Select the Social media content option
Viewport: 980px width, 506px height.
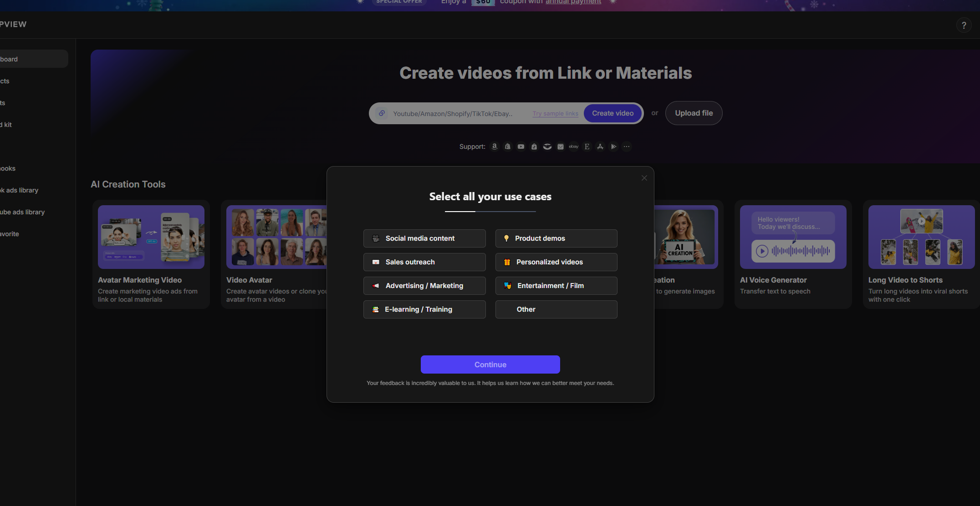click(x=424, y=238)
